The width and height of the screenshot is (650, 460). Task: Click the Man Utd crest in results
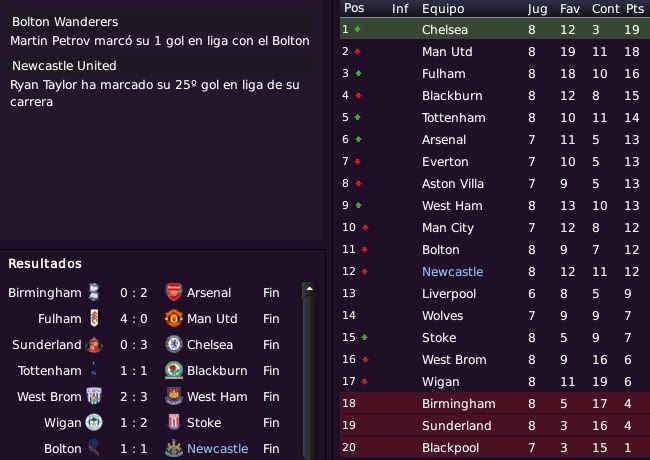coord(174,318)
